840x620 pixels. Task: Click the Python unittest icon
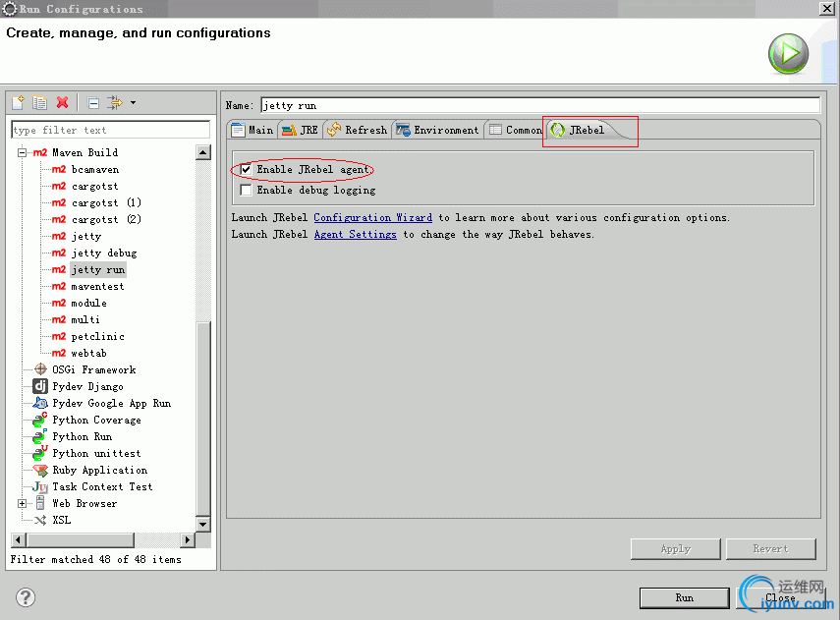40,453
